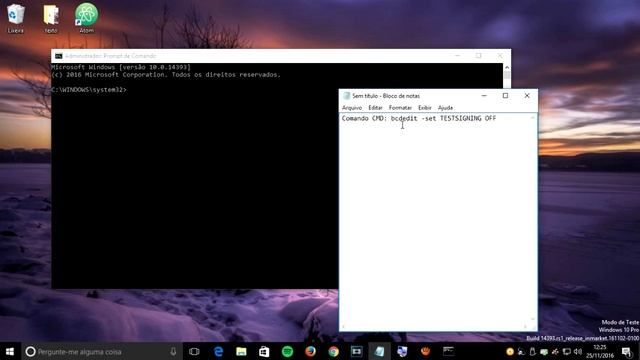Screen dimensions: 640x360
Task: Open the teste folder on the desktop
Action: coord(51,18)
